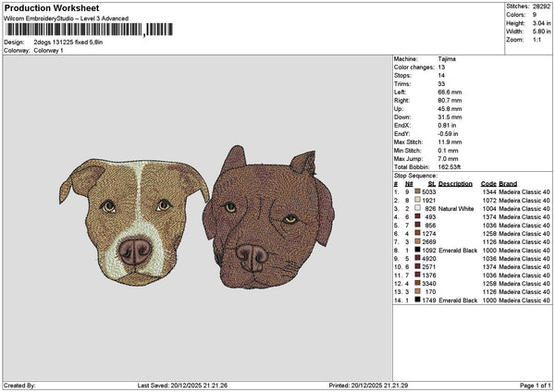Click the tan color swatch in stop 1

[418, 191]
